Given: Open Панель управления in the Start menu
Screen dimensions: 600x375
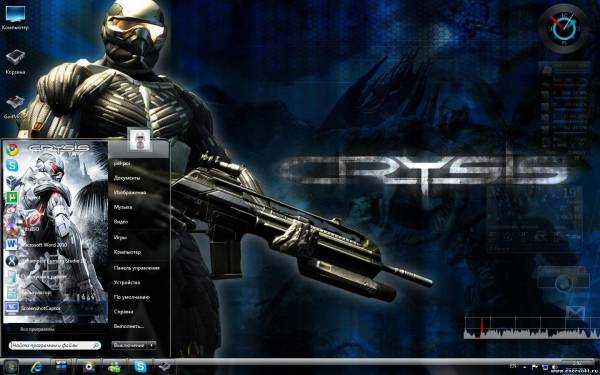Looking at the screenshot, I should pyautogui.click(x=137, y=268).
